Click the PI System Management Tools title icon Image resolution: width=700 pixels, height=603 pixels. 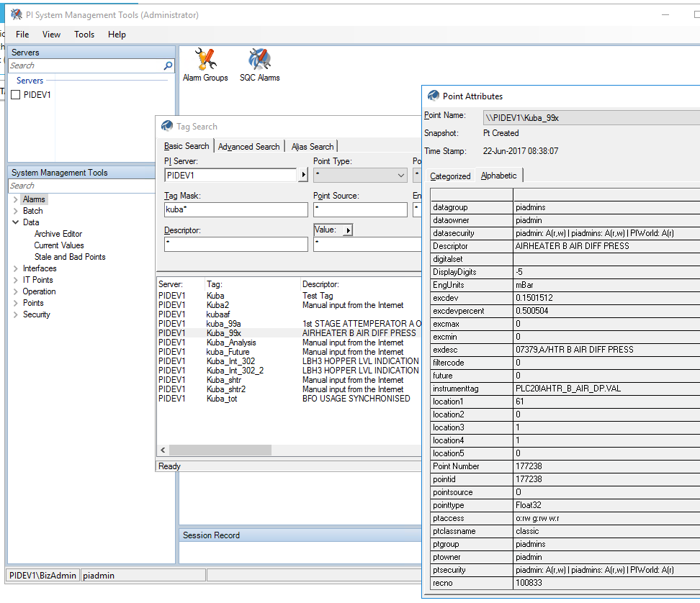pyautogui.click(x=17, y=14)
